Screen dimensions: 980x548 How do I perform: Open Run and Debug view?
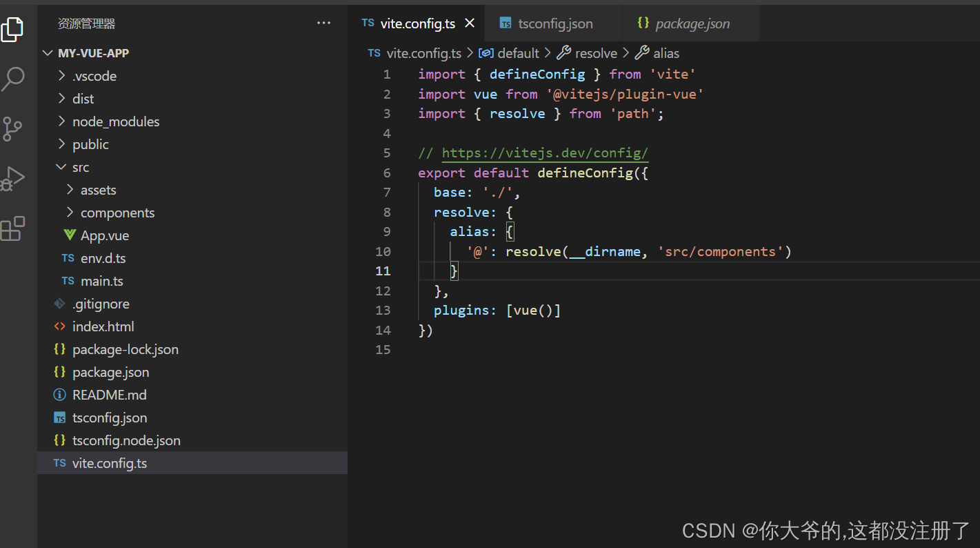(x=12, y=179)
